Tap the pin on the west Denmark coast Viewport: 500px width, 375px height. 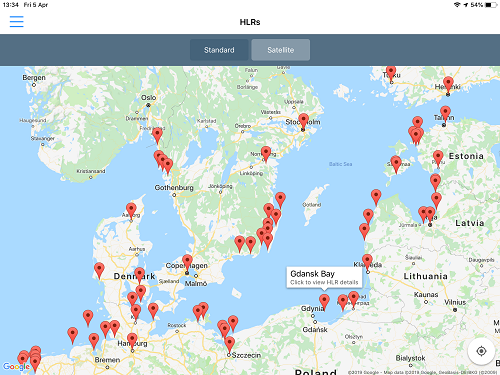click(99, 270)
